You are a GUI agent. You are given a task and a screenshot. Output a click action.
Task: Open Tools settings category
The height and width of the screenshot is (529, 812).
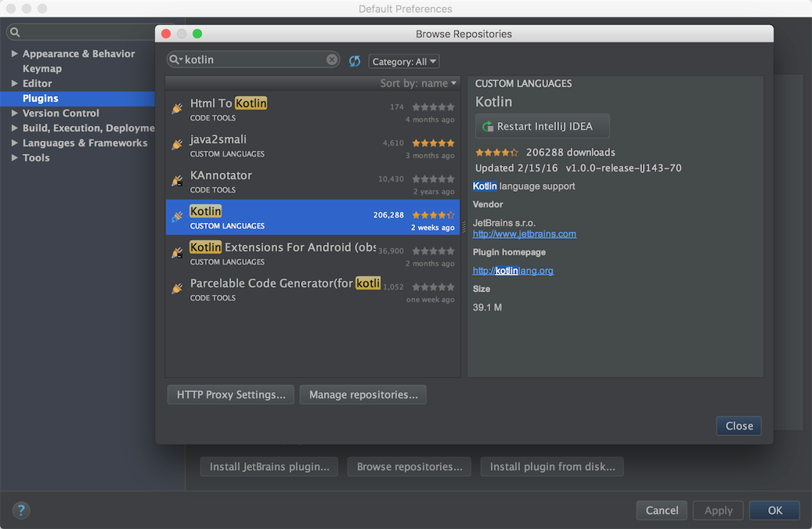(36, 158)
